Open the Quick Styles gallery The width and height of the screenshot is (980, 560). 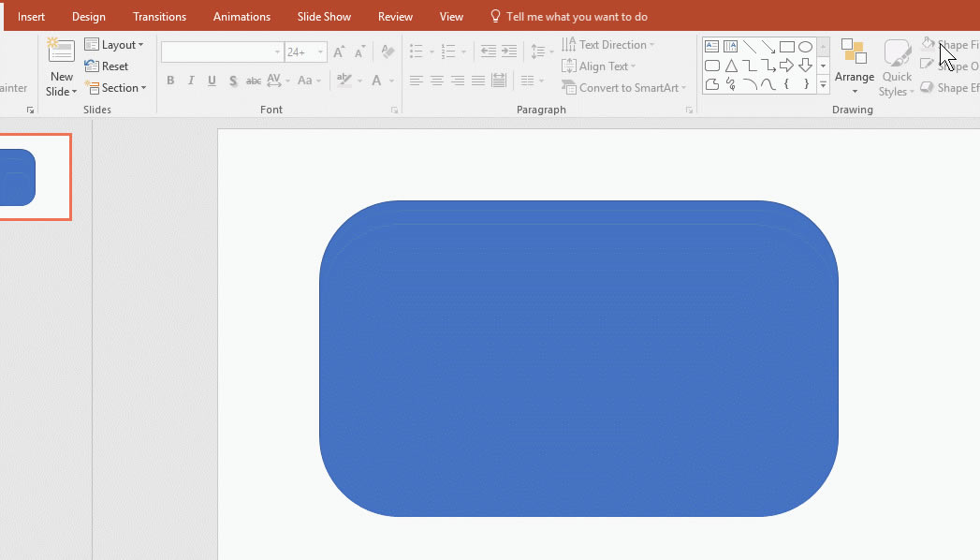[897, 68]
